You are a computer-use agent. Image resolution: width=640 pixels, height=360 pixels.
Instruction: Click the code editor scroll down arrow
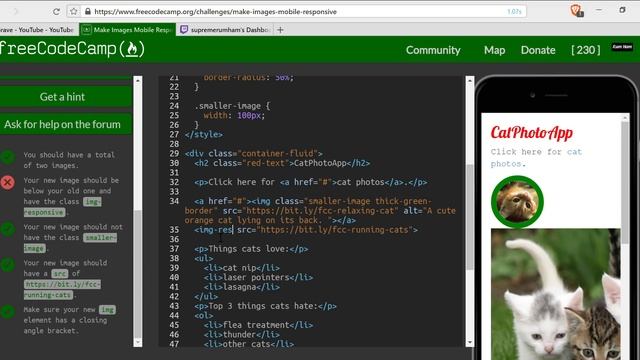coord(470,342)
